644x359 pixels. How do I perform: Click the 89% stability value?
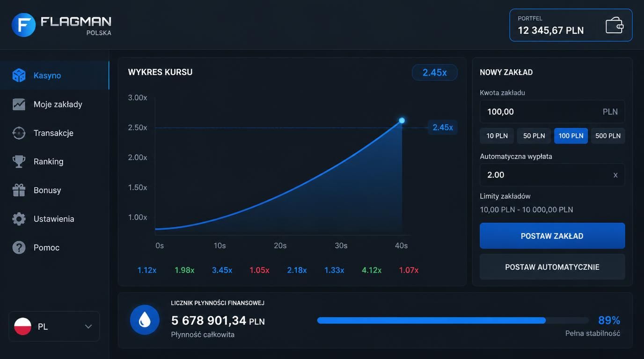tap(609, 320)
